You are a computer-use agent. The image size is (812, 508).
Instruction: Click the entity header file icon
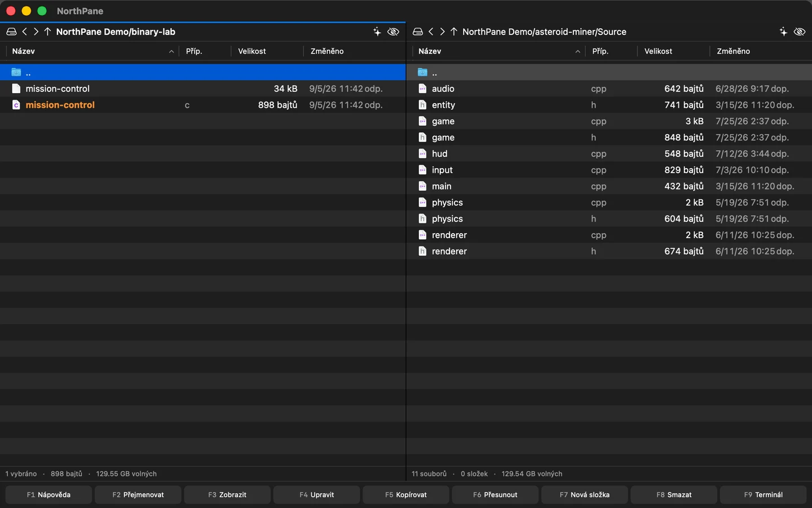pyautogui.click(x=422, y=105)
